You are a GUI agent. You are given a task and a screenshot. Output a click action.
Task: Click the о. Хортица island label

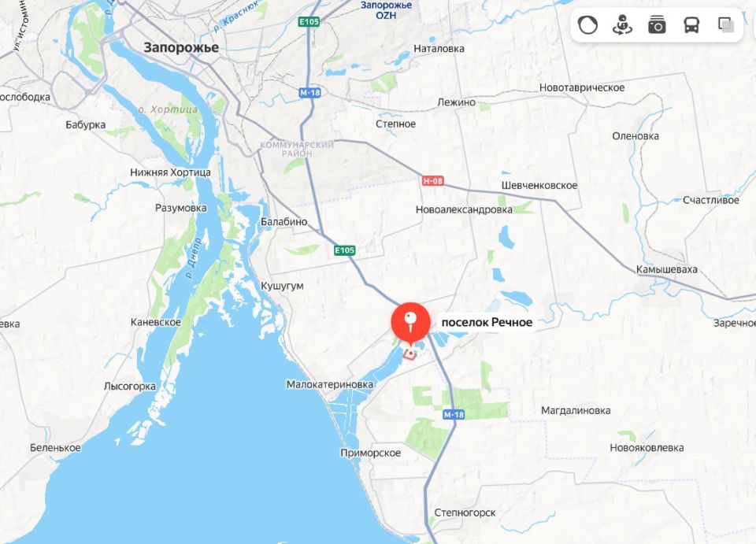(168, 109)
